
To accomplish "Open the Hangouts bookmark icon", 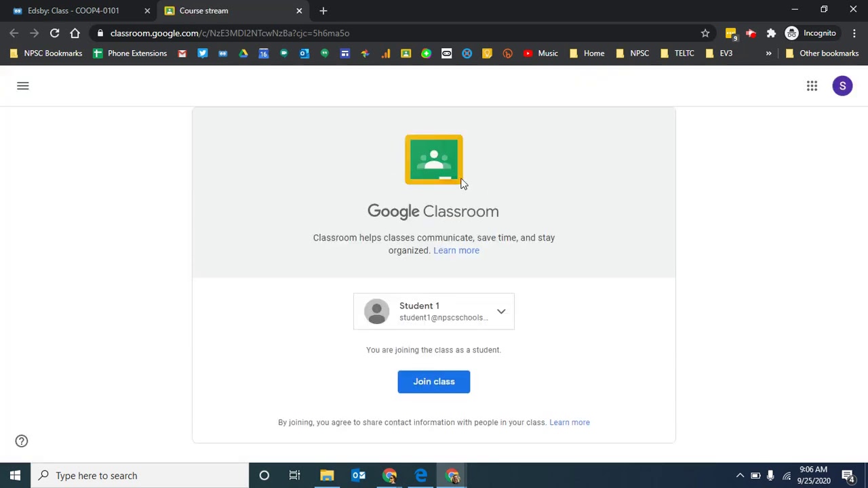I will tap(324, 53).
